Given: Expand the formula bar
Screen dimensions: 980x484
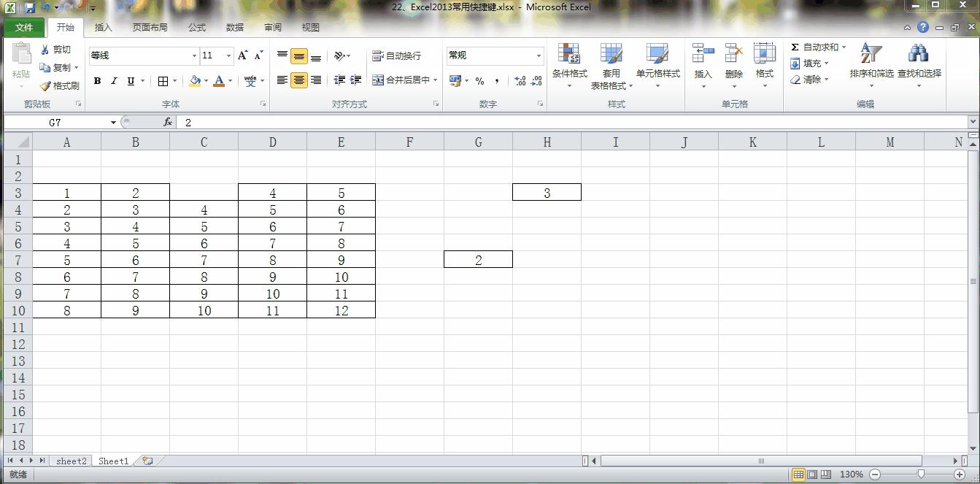Looking at the screenshot, I should coord(973,122).
